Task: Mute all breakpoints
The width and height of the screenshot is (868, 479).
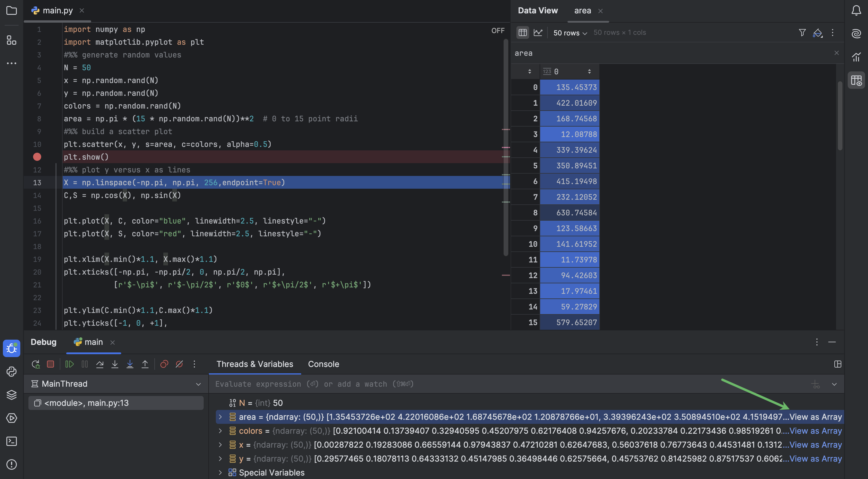Action: [x=179, y=364]
